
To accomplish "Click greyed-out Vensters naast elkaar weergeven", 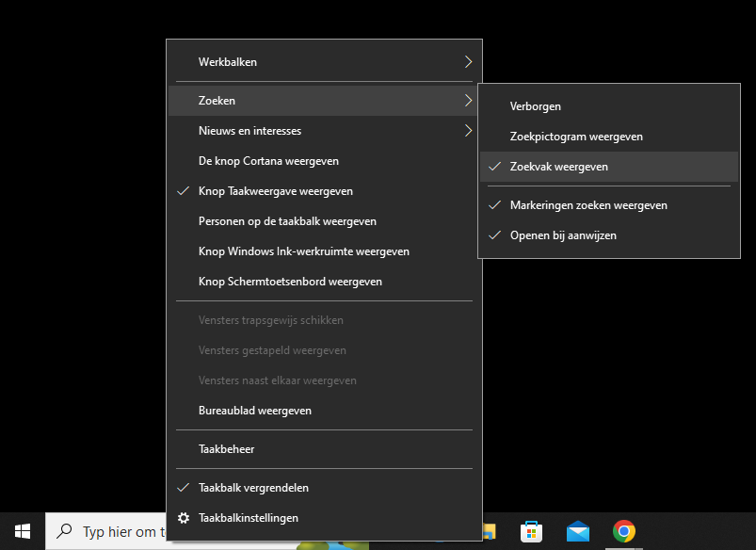I will click(x=324, y=380).
